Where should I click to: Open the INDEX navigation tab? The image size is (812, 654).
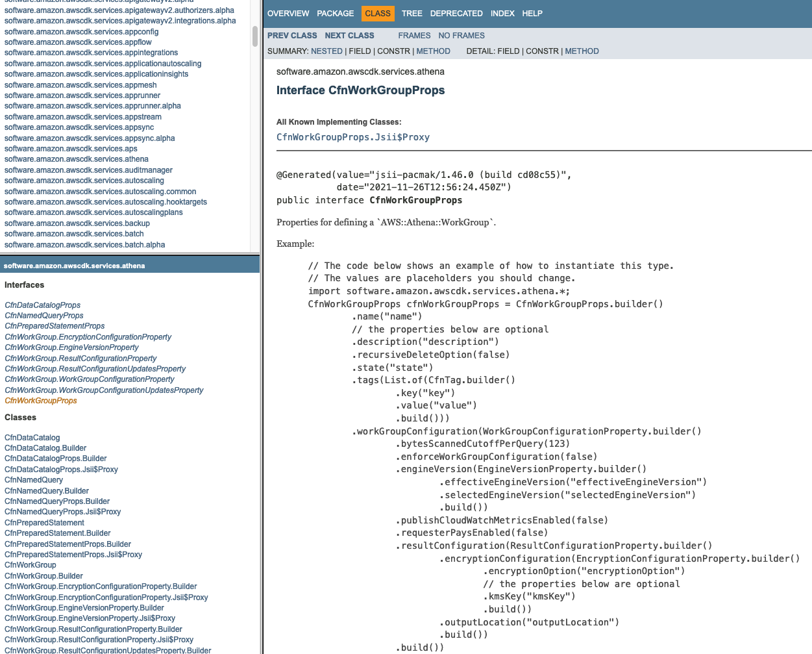click(x=502, y=13)
